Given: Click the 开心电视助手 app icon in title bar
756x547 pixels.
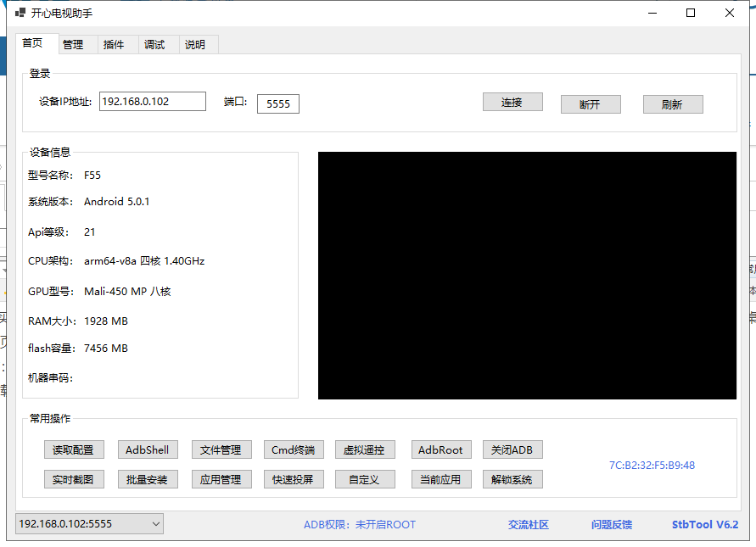Looking at the screenshot, I should pyautogui.click(x=20, y=13).
